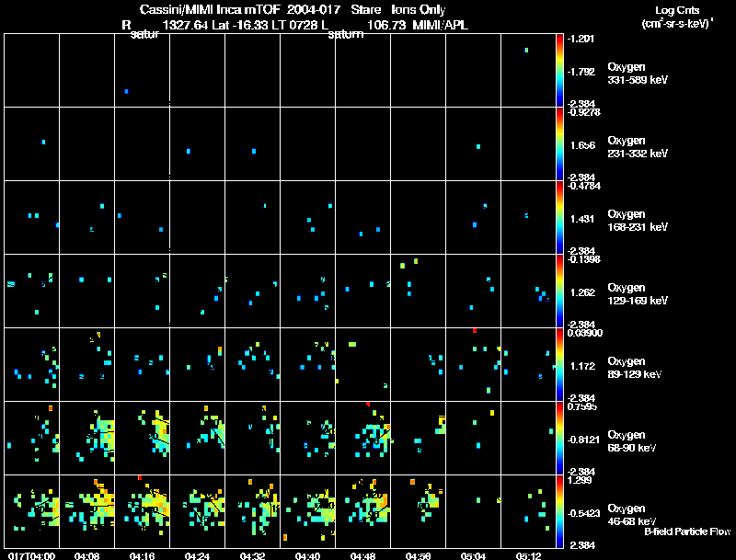Select the '04:48' time axis label
This screenshot has width=736, height=560.
click(362, 556)
